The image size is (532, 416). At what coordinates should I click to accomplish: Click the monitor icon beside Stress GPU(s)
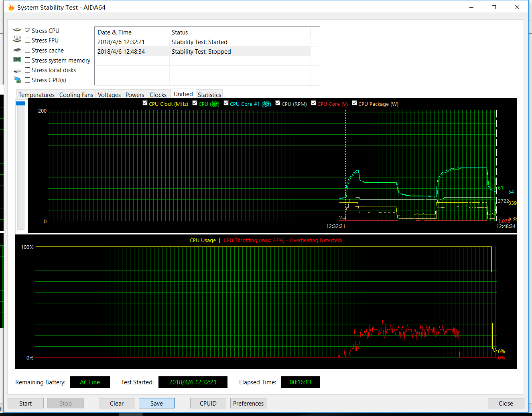pos(17,80)
